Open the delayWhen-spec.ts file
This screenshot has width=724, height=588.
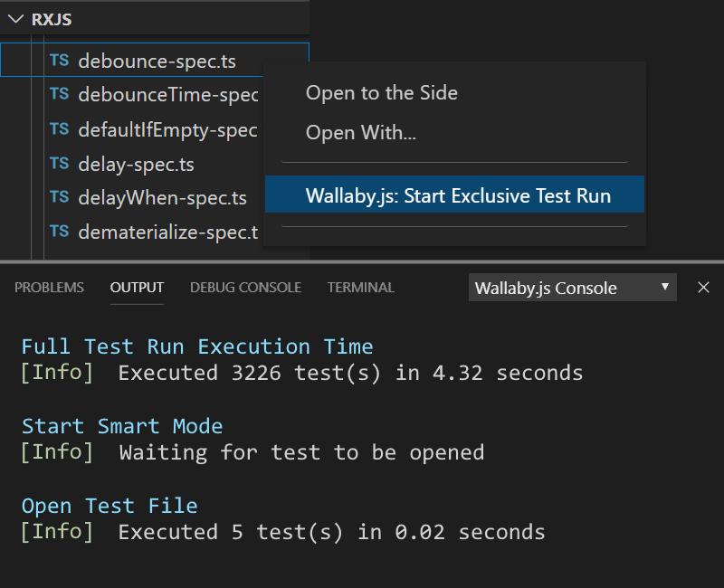pos(163,198)
